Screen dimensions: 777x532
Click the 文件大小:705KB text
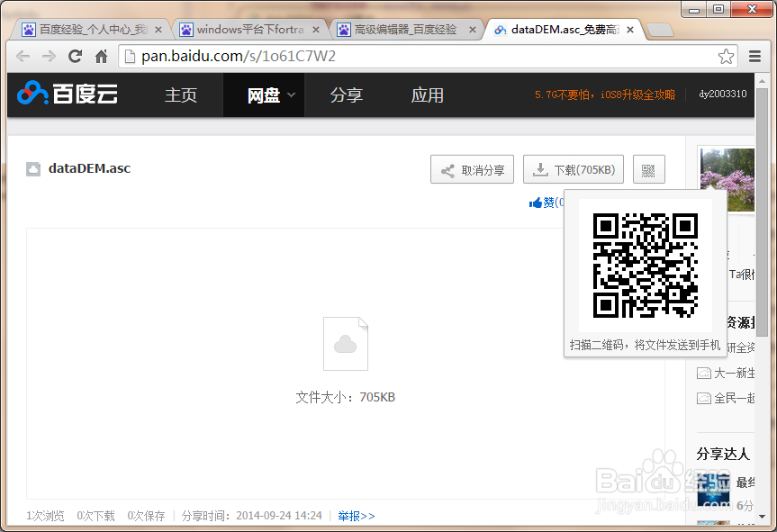[x=346, y=397]
